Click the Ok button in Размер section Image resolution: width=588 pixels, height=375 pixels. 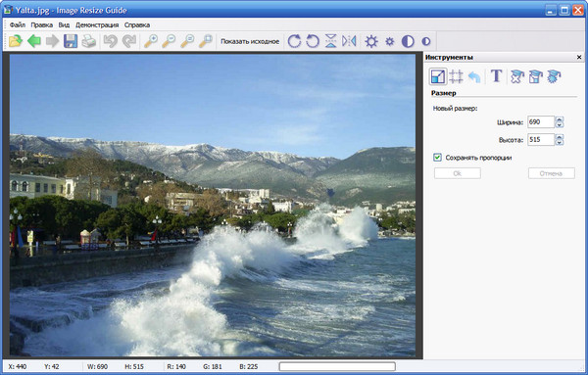pyautogui.click(x=457, y=173)
